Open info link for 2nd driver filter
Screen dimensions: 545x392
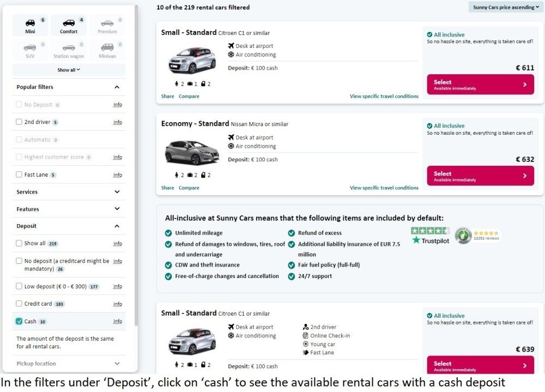(x=118, y=123)
